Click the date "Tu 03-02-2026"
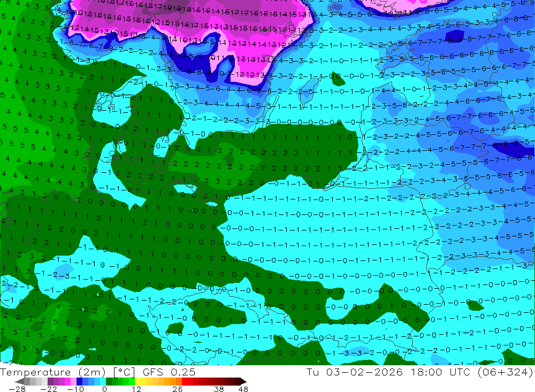535x392 pixels. 354,372
